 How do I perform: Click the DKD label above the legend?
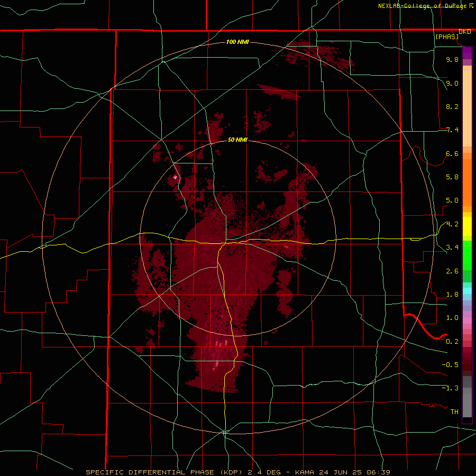tap(464, 31)
